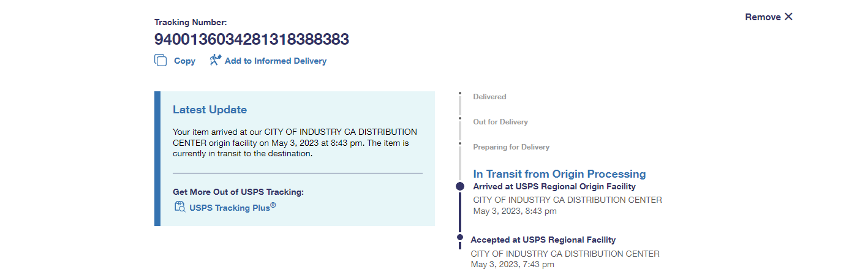
Task: Click the Out for Delivery step
Action: point(500,122)
